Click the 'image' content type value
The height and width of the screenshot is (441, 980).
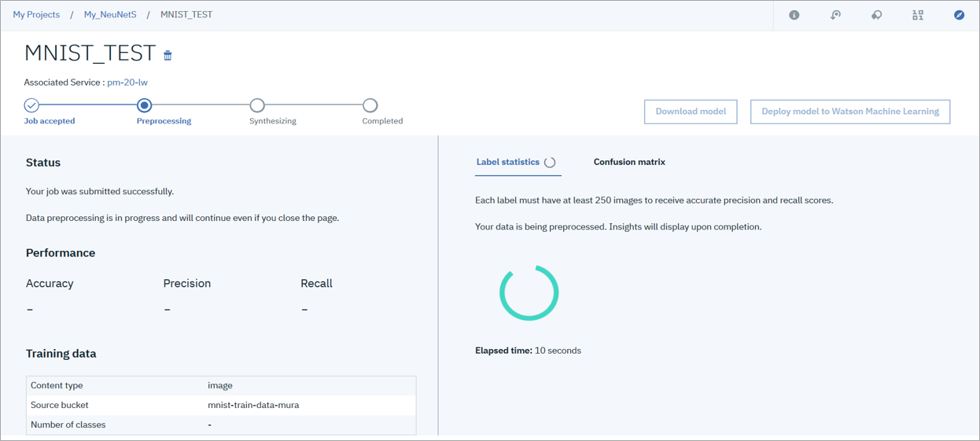pyautogui.click(x=220, y=386)
